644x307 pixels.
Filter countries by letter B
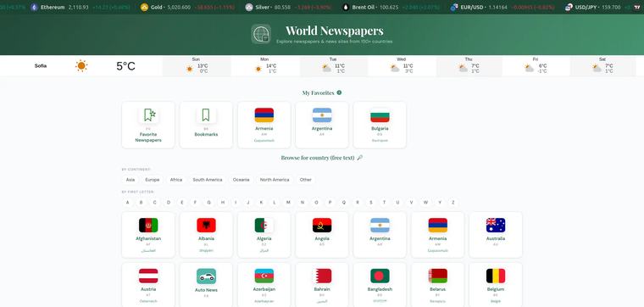(142, 203)
